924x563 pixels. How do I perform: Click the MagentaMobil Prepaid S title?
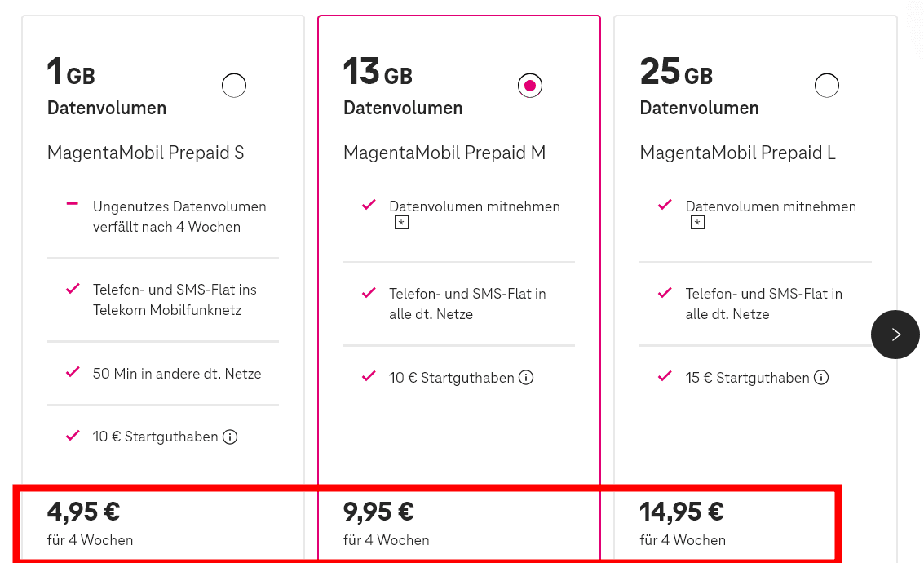pos(145,153)
